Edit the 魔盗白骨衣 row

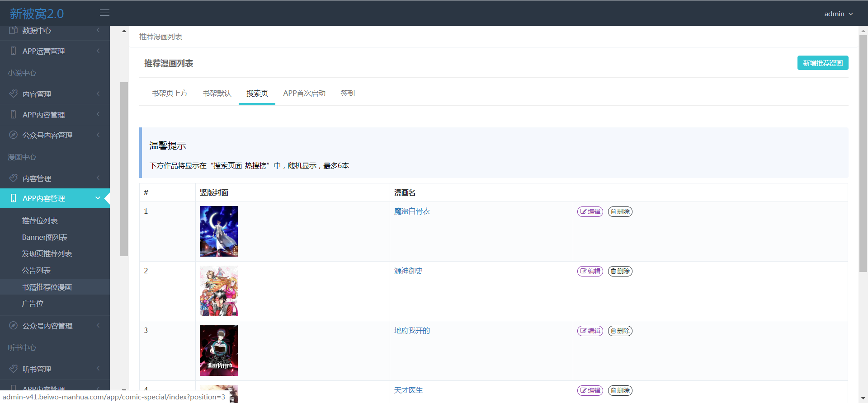tap(590, 211)
